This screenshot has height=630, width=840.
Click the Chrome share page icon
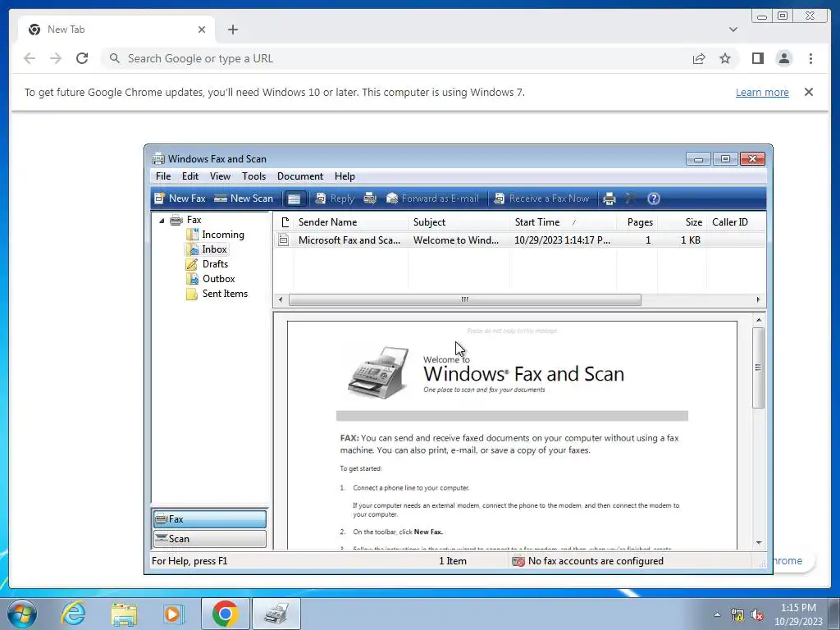pos(699,58)
